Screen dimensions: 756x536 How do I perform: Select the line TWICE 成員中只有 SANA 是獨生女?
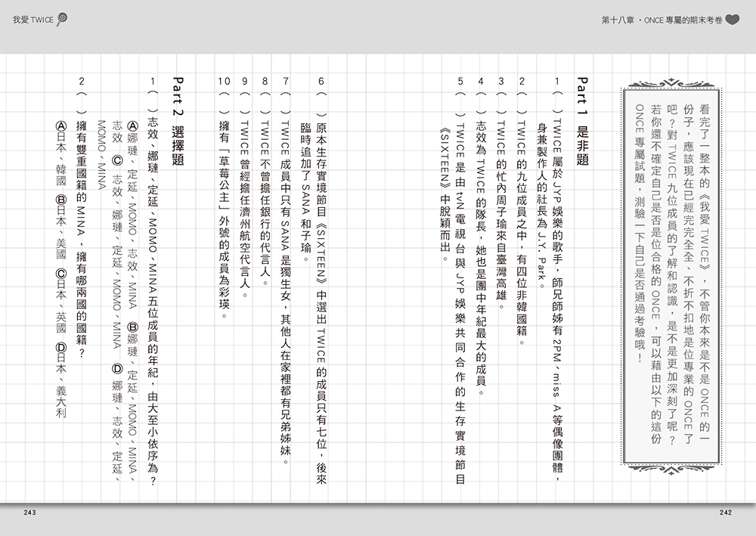[285, 293]
